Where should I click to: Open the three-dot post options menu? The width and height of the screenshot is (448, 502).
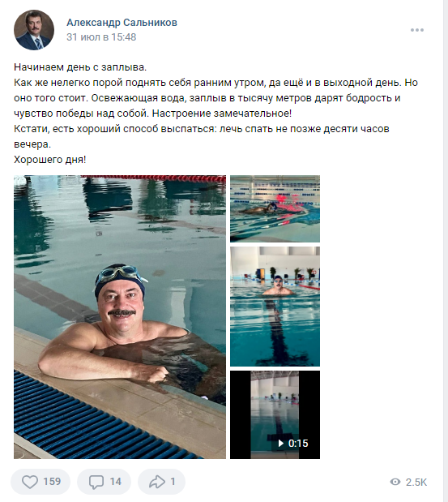point(417,30)
